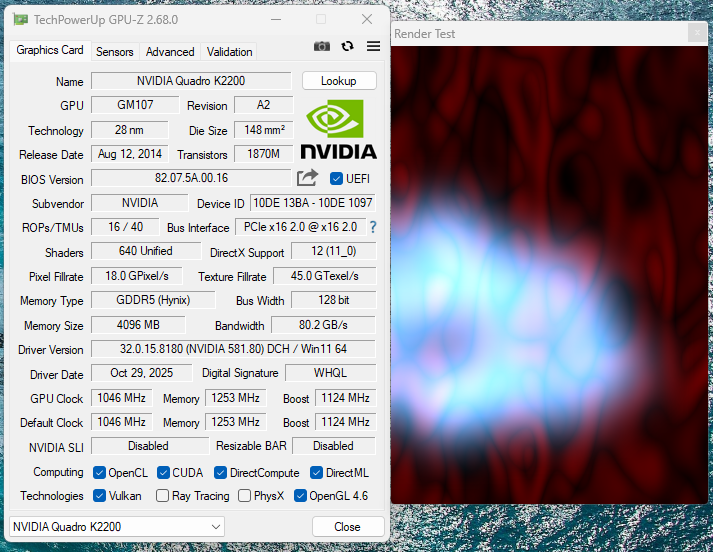The width and height of the screenshot is (713, 552).
Task: Toggle the Ray Tracing checkbox
Action: [162, 496]
